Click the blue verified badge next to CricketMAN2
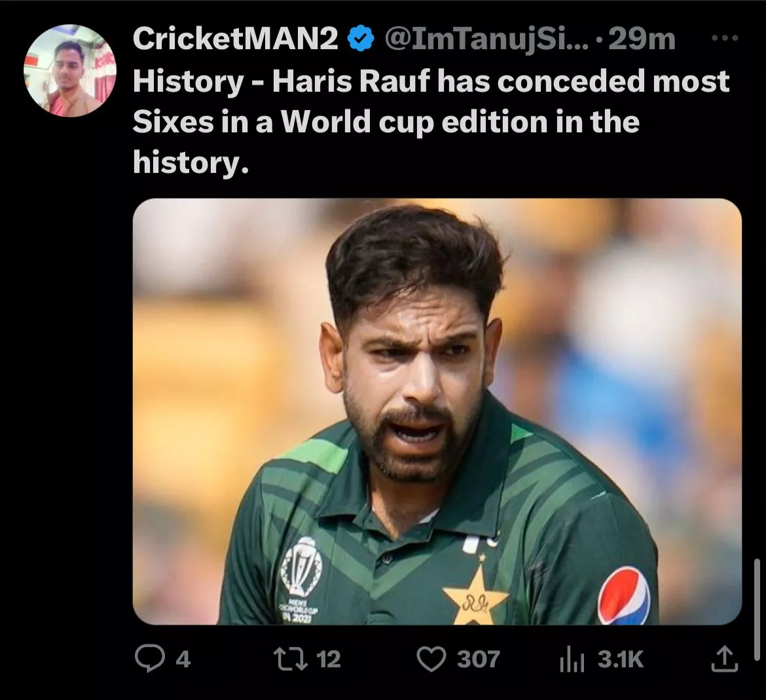The width and height of the screenshot is (766, 700). pyautogui.click(x=359, y=39)
